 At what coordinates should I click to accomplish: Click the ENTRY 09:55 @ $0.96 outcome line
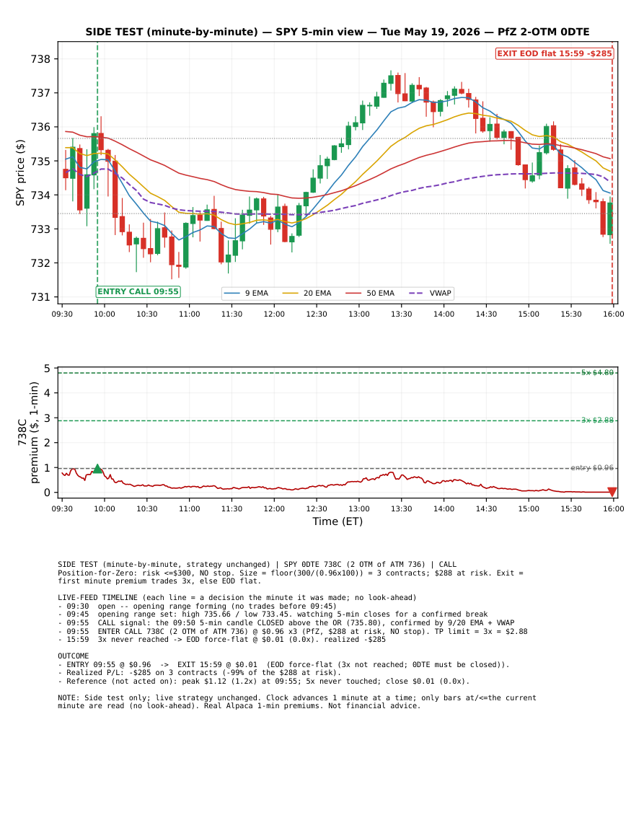[x=283, y=664]
